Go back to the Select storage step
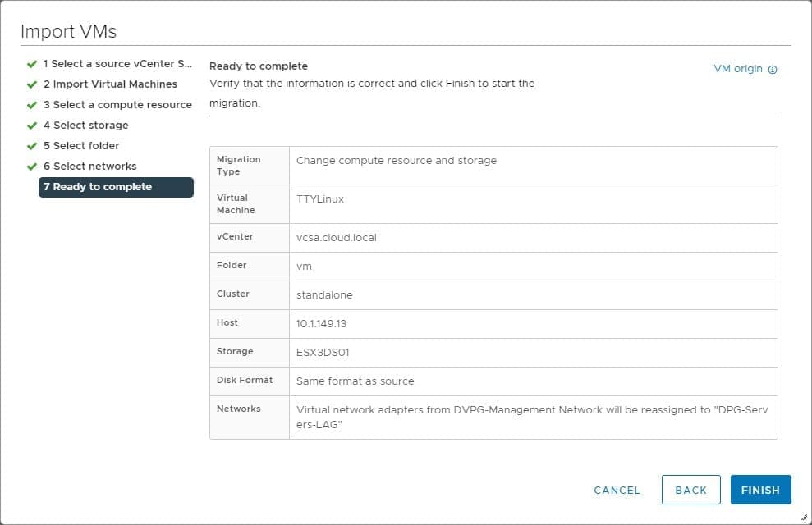The width and height of the screenshot is (812, 525). 85,125
